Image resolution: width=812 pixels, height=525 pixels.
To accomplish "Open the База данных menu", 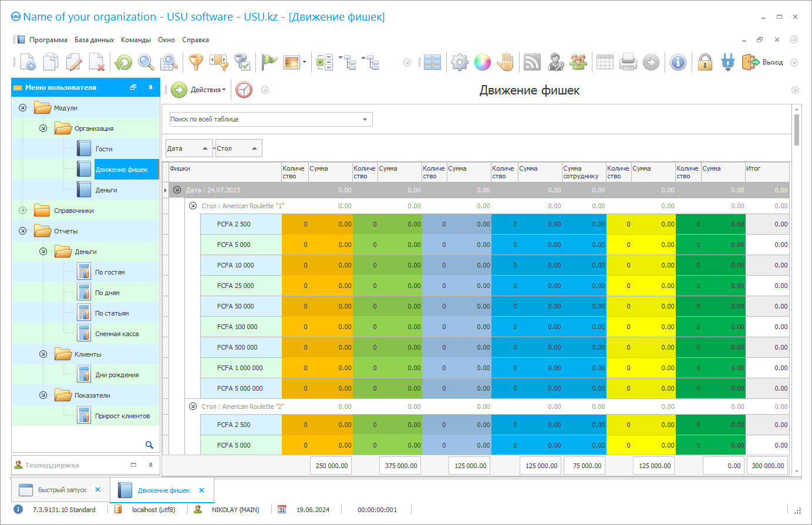I will [x=94, y=40].
